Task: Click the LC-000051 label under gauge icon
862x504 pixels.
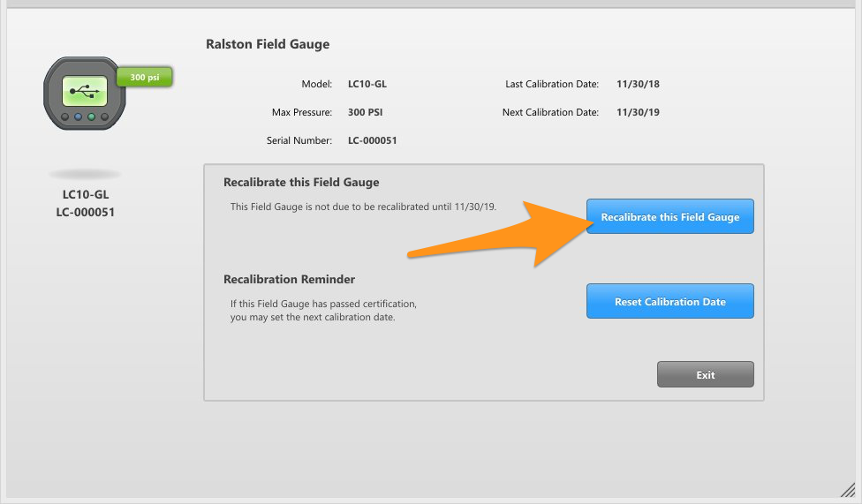Action: click(x=85, y=212)
